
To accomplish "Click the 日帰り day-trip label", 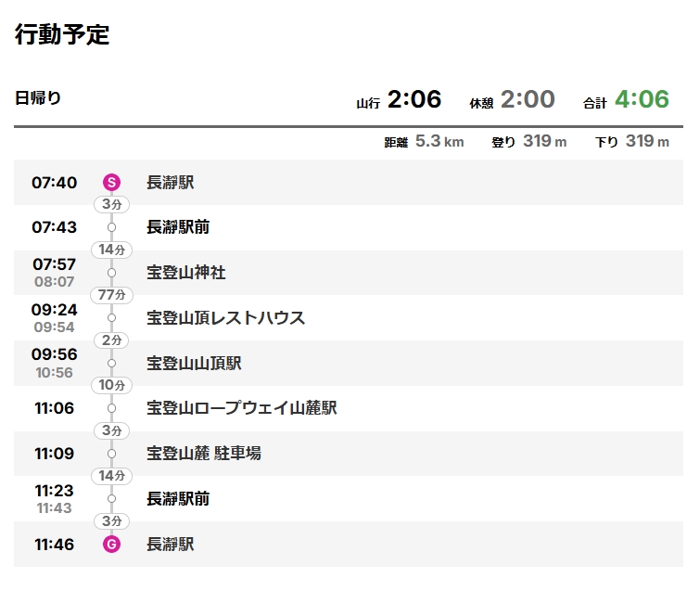I will pyautogui.click(x=38, y=97).
